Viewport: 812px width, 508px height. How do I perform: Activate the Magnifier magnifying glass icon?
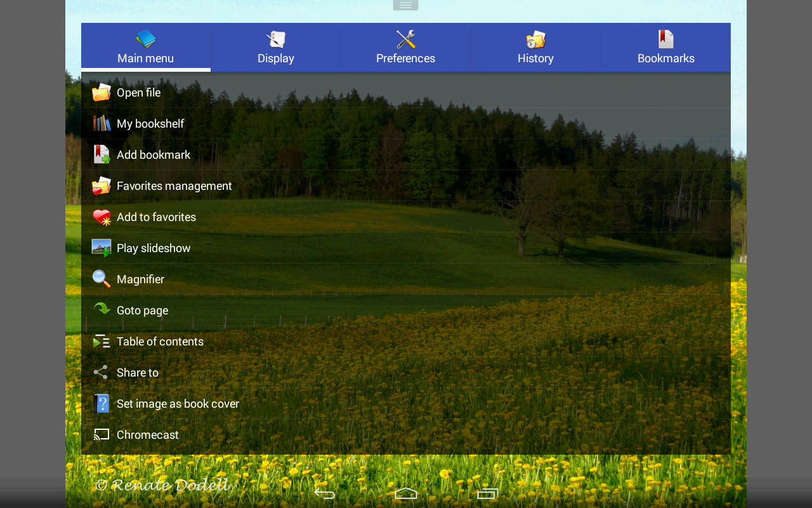(x=101, y=278)
